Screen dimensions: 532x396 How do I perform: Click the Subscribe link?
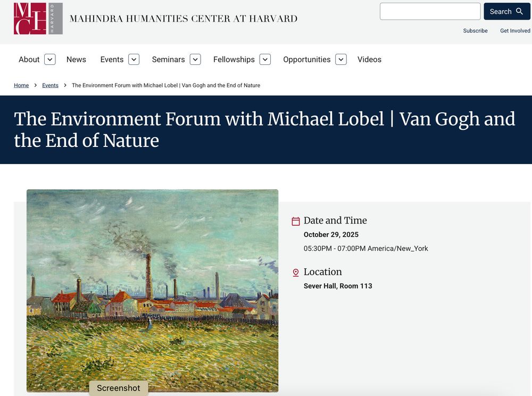pyautogui.click(x=475, y=30)
